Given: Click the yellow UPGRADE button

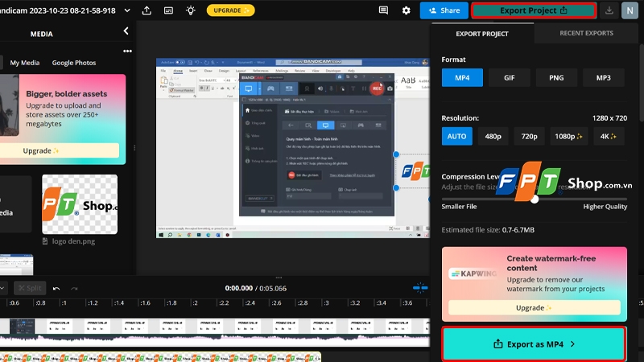Looking at the screenshot, I should pos(231,10).
